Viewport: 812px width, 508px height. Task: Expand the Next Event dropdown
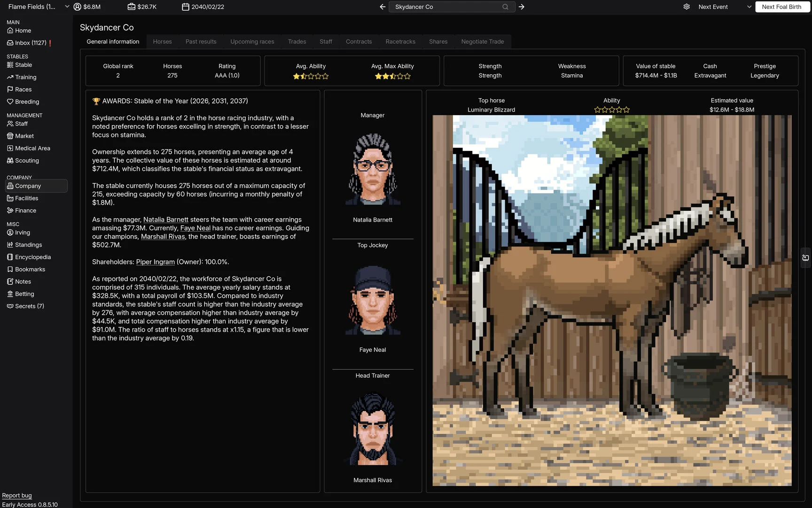(749, 7)
